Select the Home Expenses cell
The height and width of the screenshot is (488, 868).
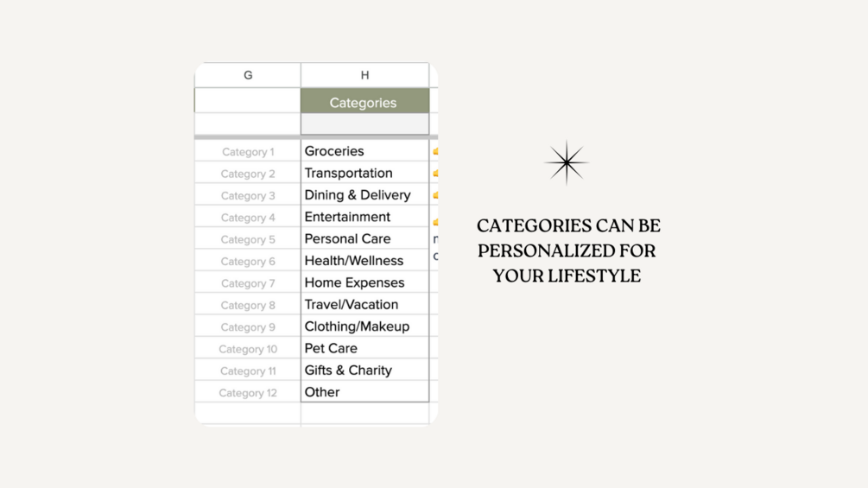(364, 282)
